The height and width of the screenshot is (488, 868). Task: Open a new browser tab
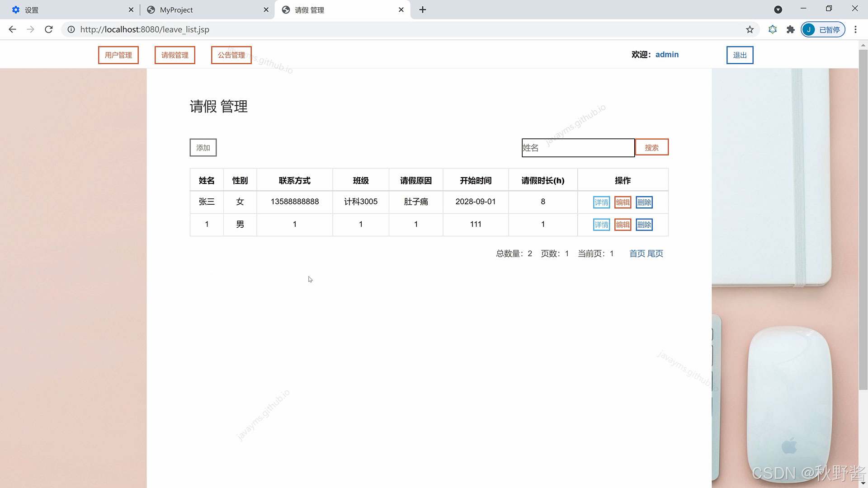click(x=422, y=9)
